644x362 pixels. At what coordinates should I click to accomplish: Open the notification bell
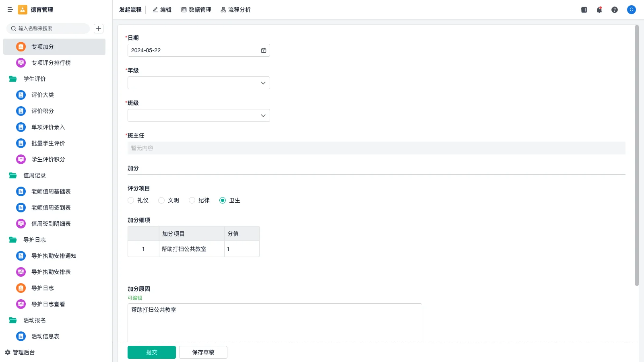(x=599, y=10)
